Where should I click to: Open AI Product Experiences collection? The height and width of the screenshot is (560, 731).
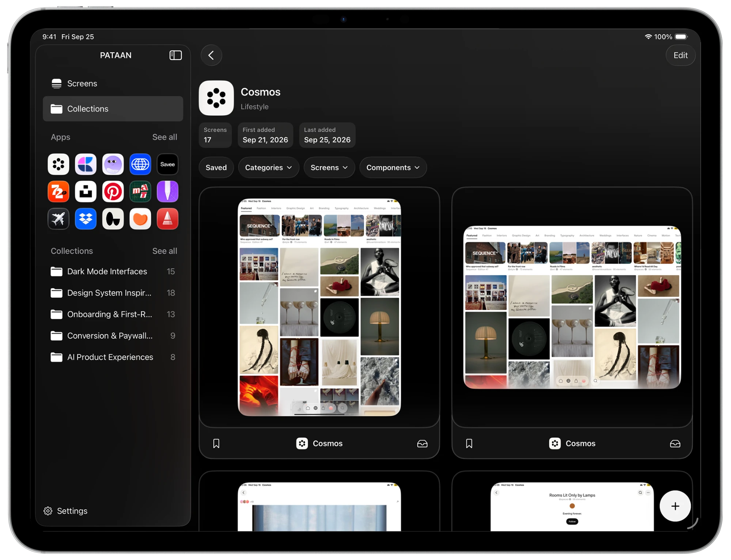[113, 357]
